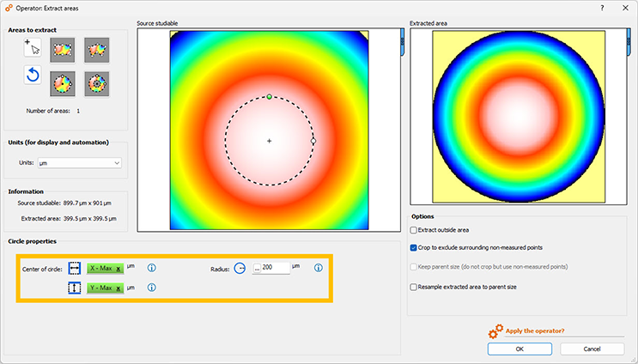638x364 pixels.
Task: Uncheck Crop to exclude non-measured points
Action: [x=414, y=247]
